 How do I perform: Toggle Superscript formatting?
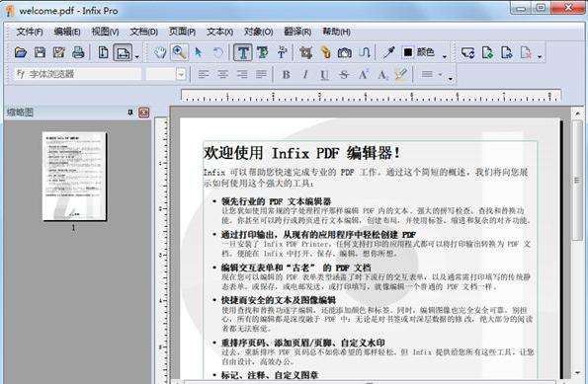364,75
